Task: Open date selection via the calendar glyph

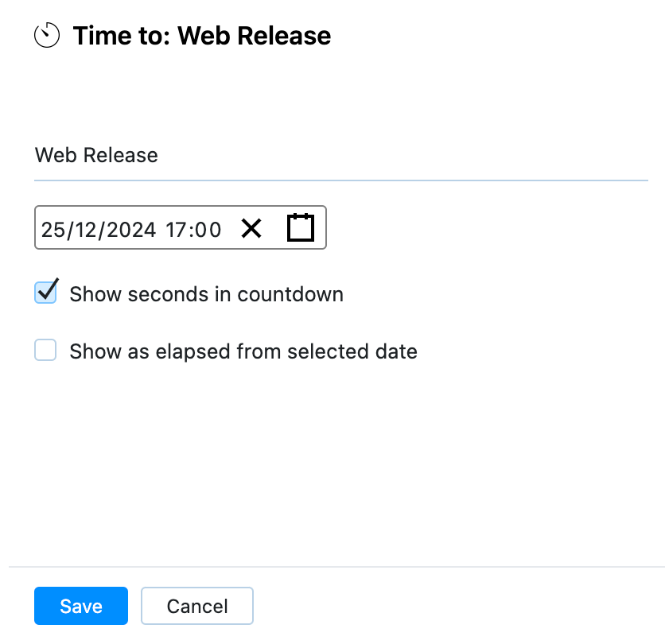Action: click(300, 228)
